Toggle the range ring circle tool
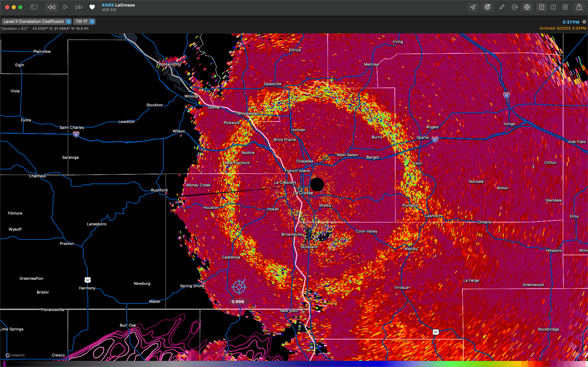588x367 pixels. pyautogui.click(x=515, y=7)
